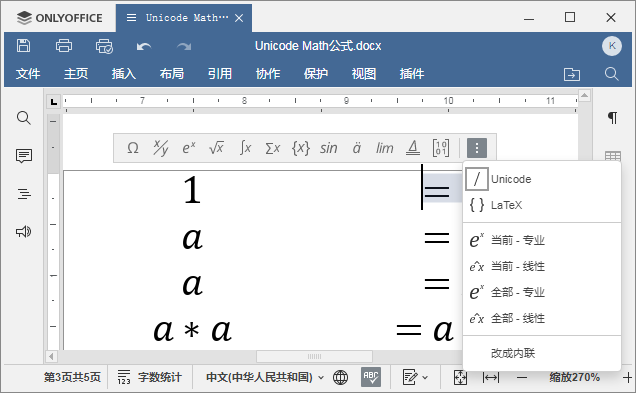Image resolution: width=636 pixels, height=393 pixels.
Task: Switch to the 插件 tab
Action: pyautogui.click(x=412, y=74)
